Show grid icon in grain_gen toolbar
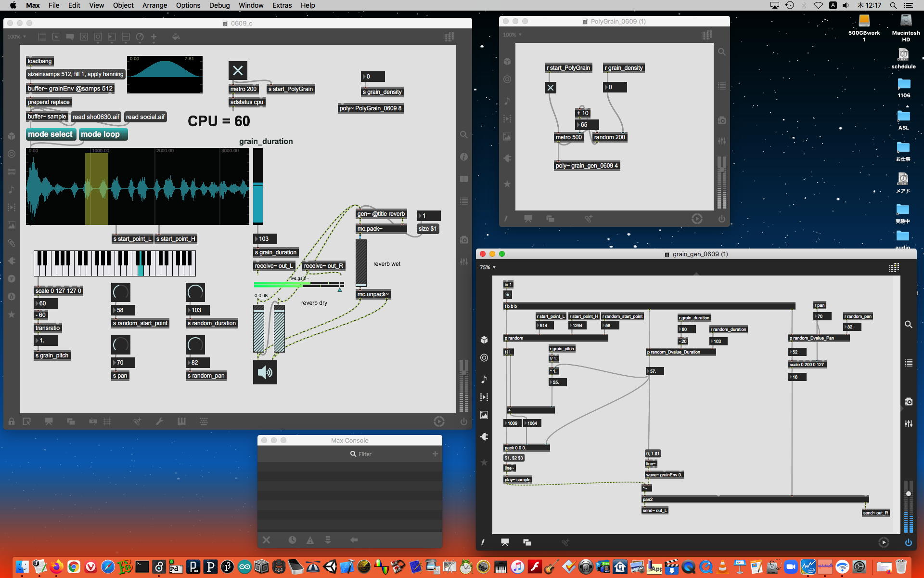The width and height of the screenshot is (924, 578). tap(894, 268)
